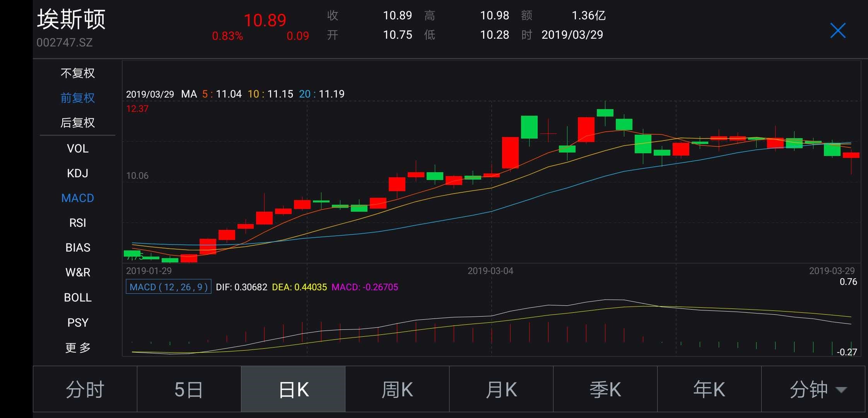Select the W&R indicator
This screenshot has height=418, width=868.
tap(78, 272)
